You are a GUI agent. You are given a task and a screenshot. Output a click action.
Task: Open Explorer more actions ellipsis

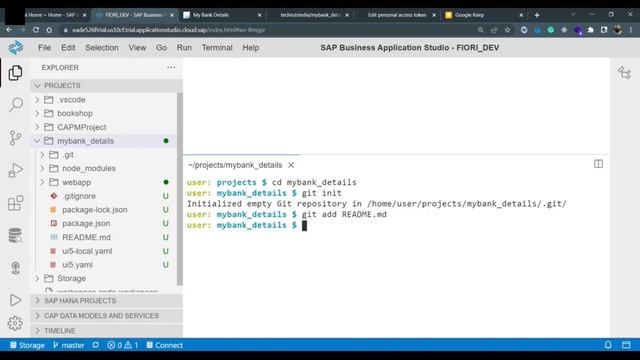coord(171,67)
